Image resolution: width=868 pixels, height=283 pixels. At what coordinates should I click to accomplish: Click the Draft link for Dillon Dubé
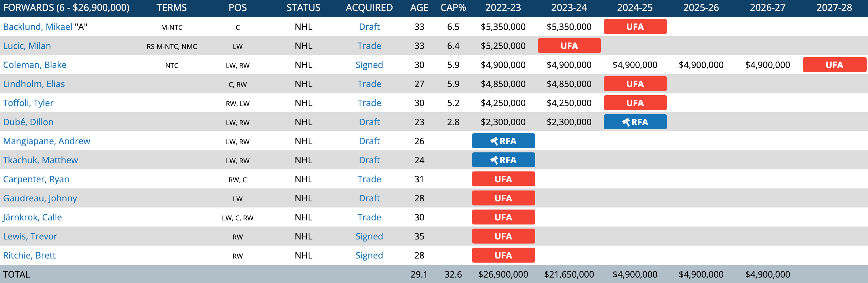pos(369,122)
